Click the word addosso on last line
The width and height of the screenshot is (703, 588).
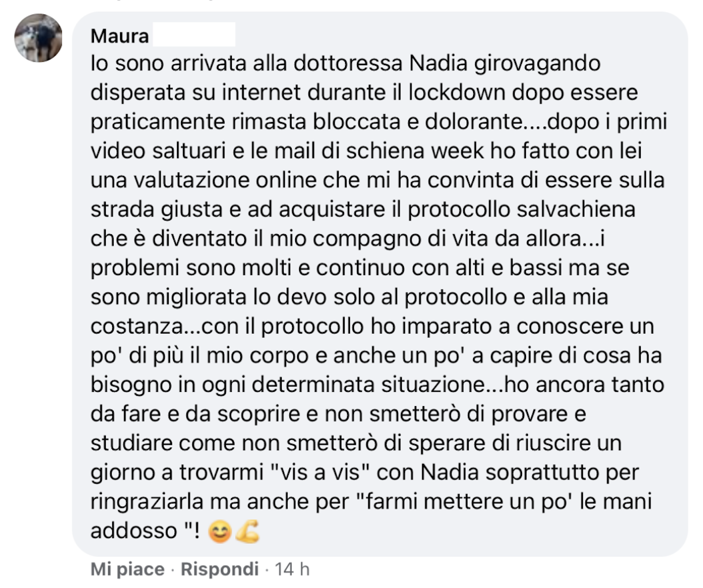[x=133, y=531]
